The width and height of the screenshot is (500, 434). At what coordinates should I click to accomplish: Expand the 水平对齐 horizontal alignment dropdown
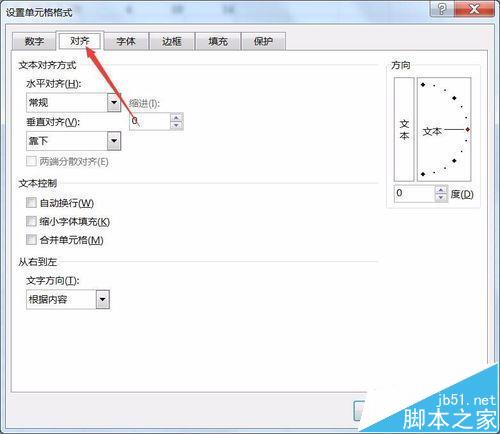point(114,102)
